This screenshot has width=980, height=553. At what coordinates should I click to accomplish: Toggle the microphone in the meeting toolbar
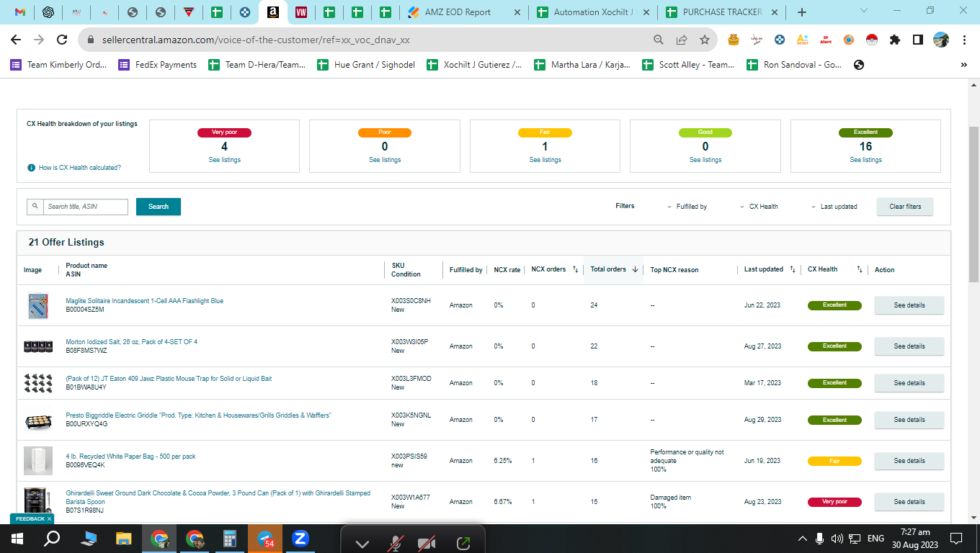pos(395,543)
